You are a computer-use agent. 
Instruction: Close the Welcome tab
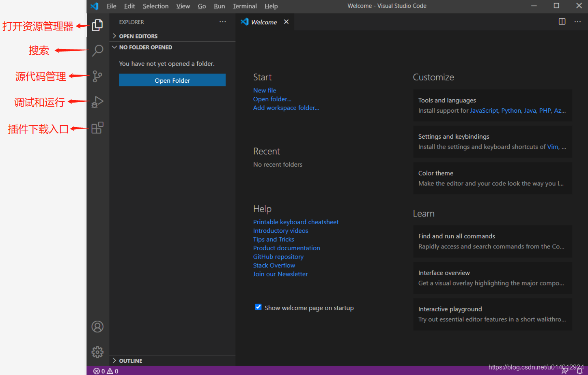286,22
